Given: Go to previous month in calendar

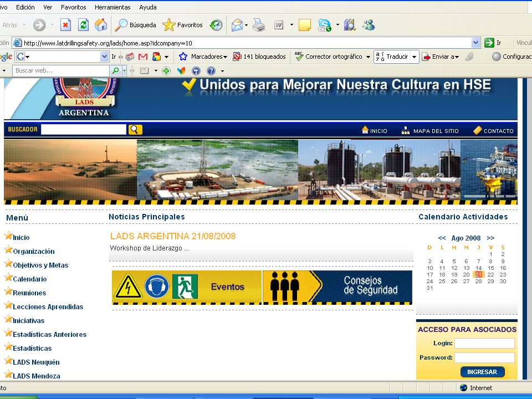Looking at the screenshot, I should click(442, 238).
